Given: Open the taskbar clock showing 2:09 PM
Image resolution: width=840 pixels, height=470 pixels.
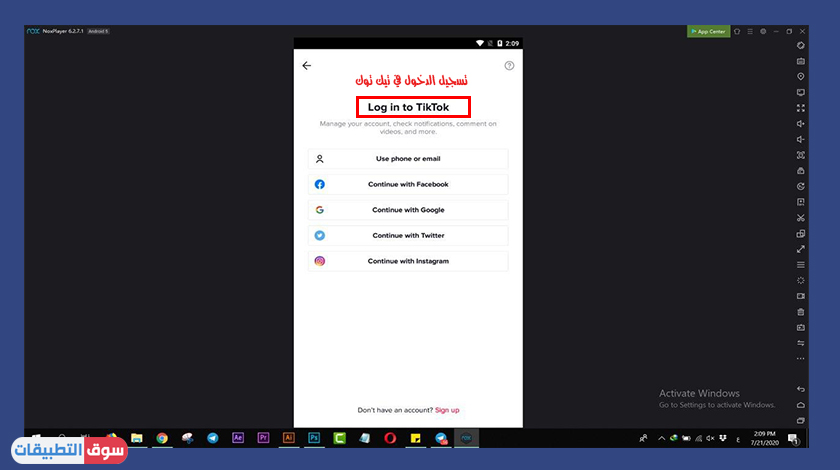Looking at the screenshot, I should click(764, 438).
